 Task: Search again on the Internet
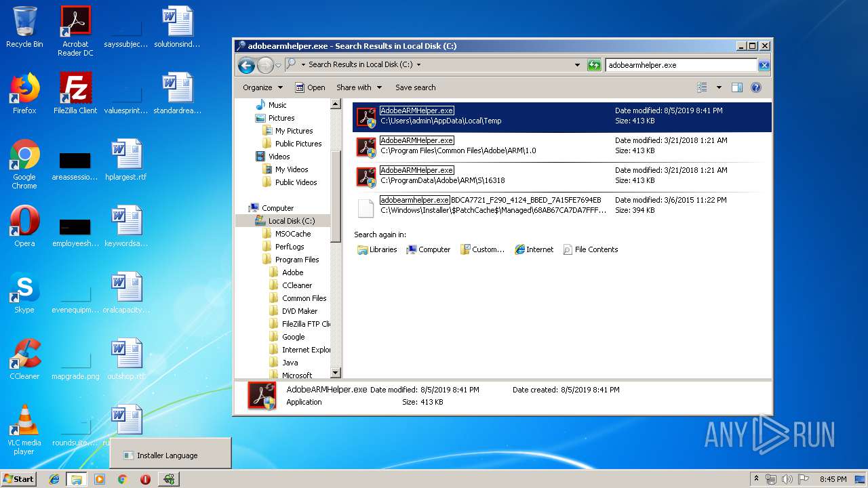[534, 249]
